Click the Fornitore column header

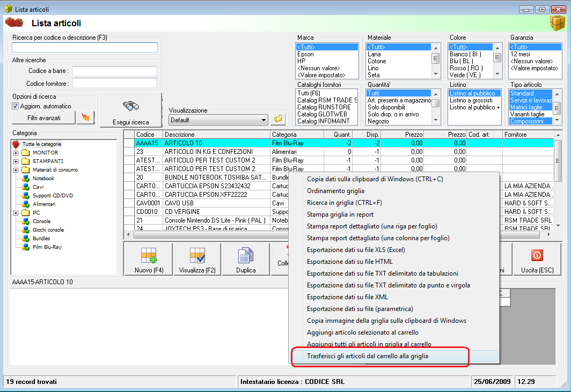[x=528, y=134]
